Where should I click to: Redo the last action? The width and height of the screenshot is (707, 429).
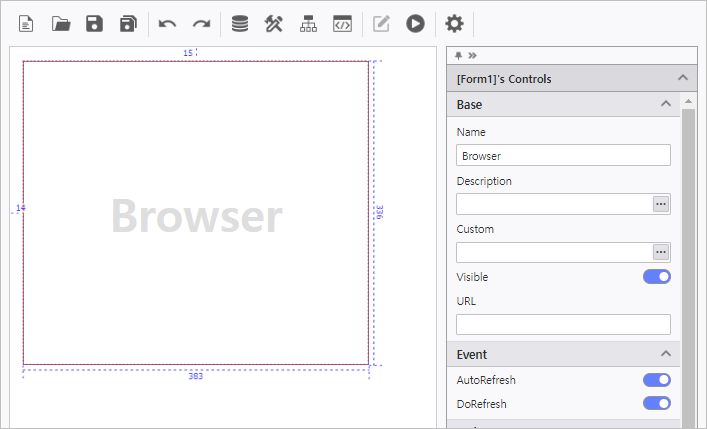click(201, 24)
